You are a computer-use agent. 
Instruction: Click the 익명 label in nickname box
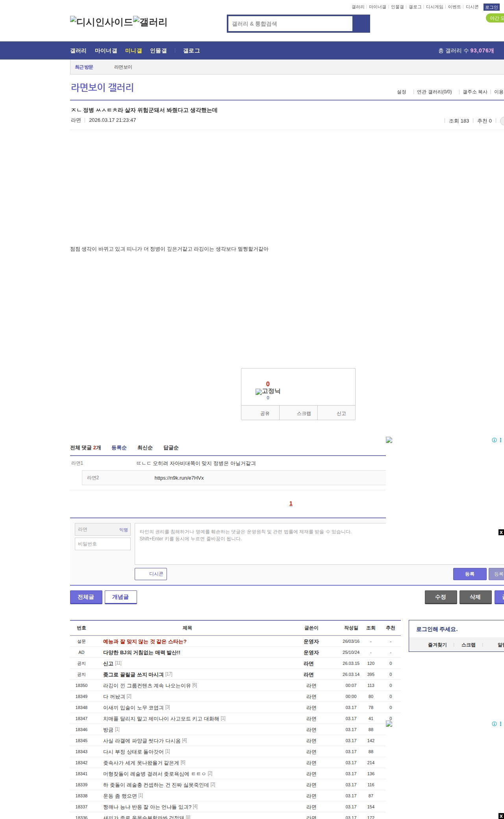tap(124, 530)
